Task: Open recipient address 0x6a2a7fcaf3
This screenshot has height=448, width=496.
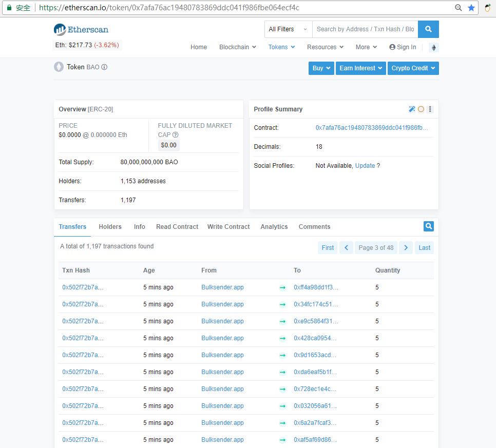Action: point(315,423)
